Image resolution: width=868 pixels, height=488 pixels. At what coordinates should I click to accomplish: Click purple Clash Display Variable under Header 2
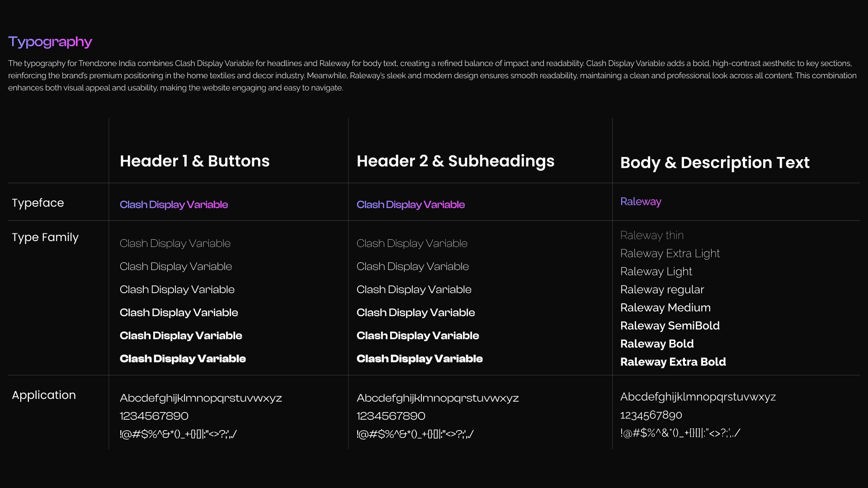coord(410,204)
